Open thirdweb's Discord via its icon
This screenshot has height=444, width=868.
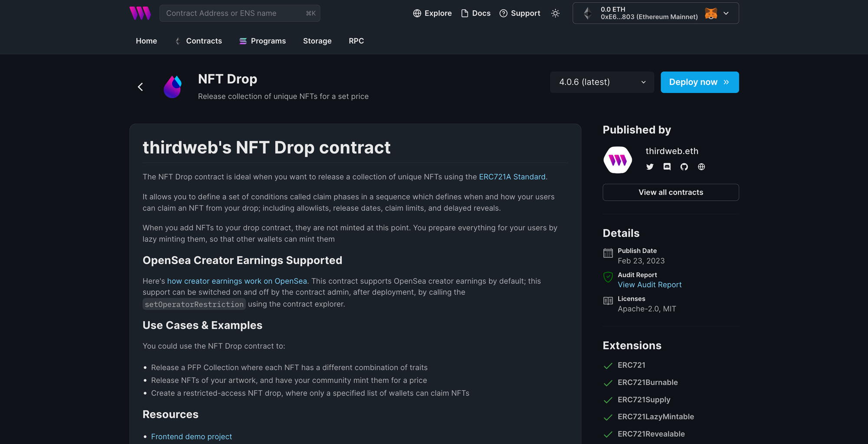tap(667, 166)
